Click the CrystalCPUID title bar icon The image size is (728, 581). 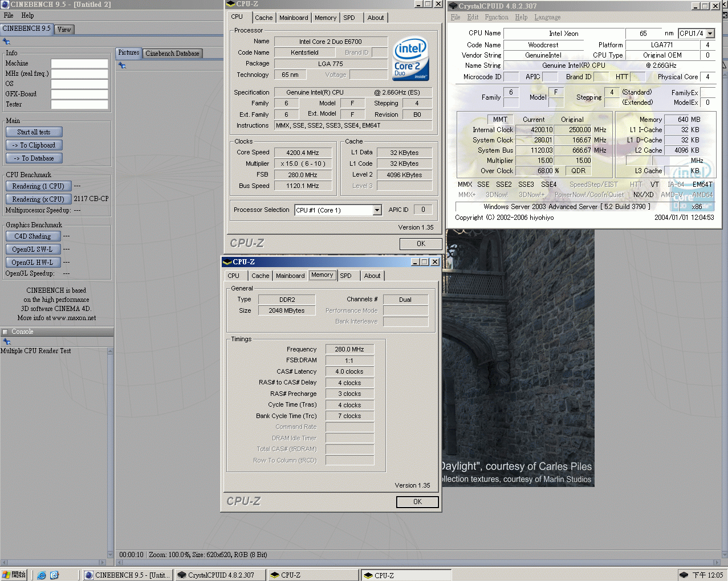coord(453,6)
